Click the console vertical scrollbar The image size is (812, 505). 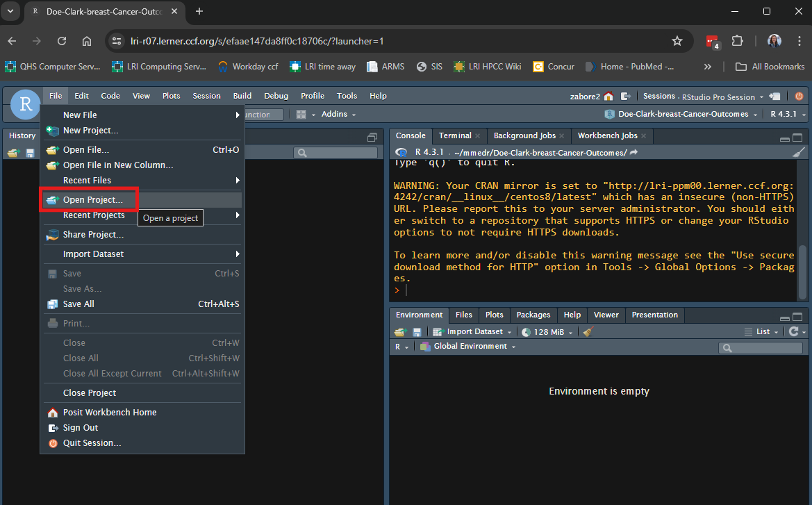[x=803, y=272]
